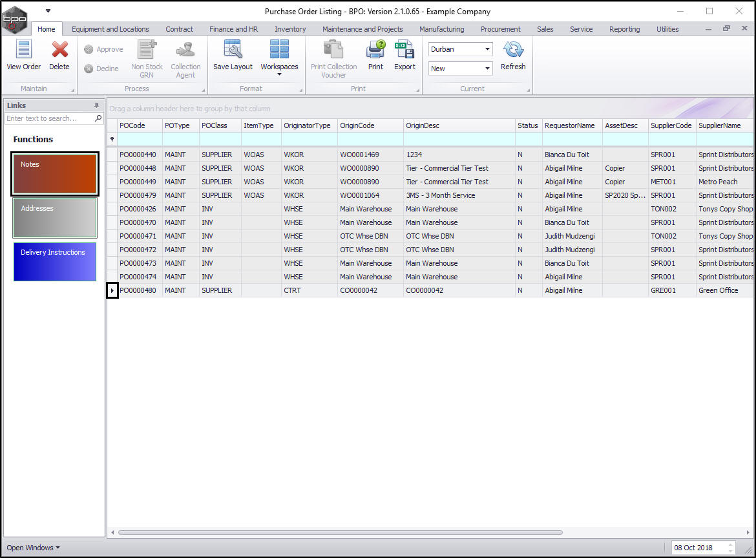Open the Delivery Instructions tile
The image size is (756, 558).
click(x=55, y=262)
